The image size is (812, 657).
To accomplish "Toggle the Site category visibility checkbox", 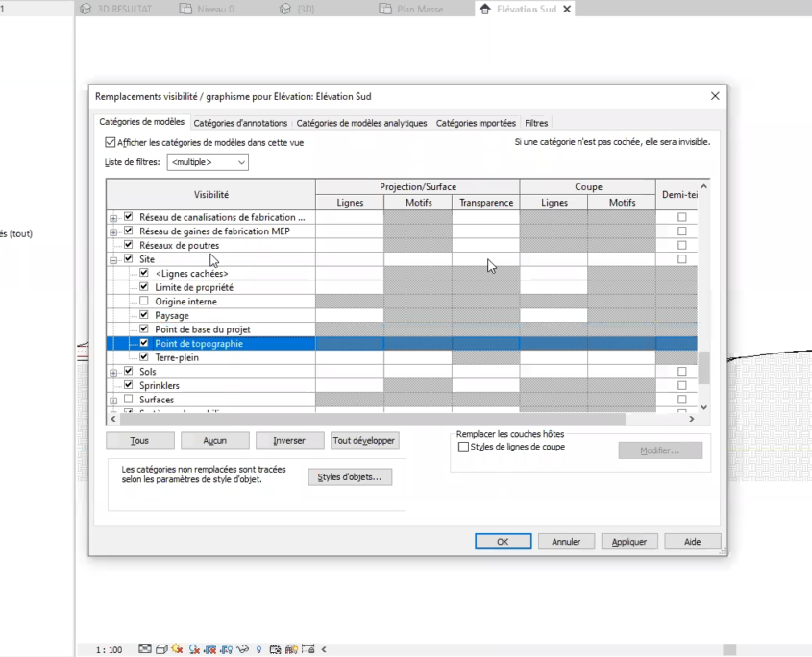I will click(x=129, y=259).
